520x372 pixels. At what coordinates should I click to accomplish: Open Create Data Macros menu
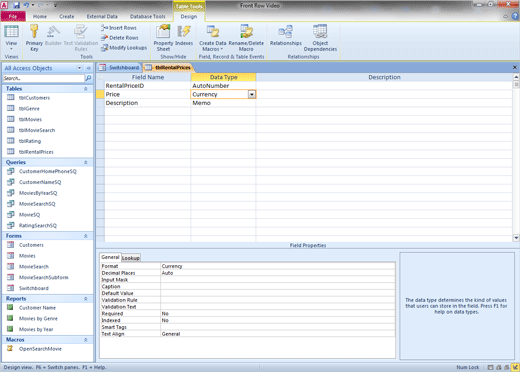(213, 38)
